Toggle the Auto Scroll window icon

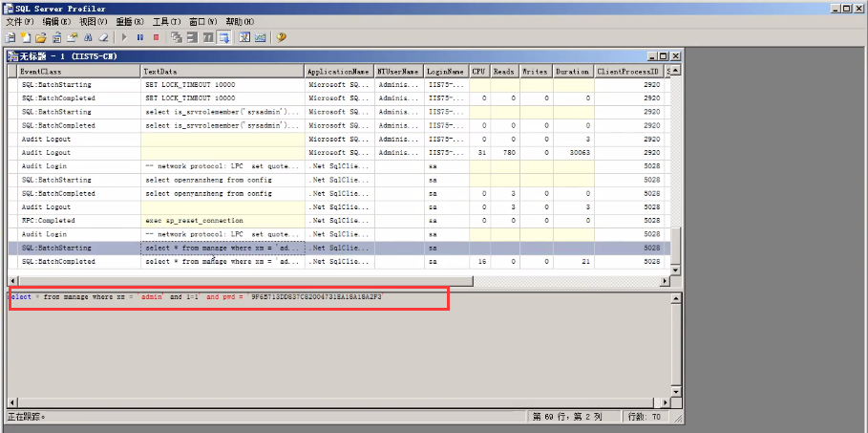coord(223,37)
